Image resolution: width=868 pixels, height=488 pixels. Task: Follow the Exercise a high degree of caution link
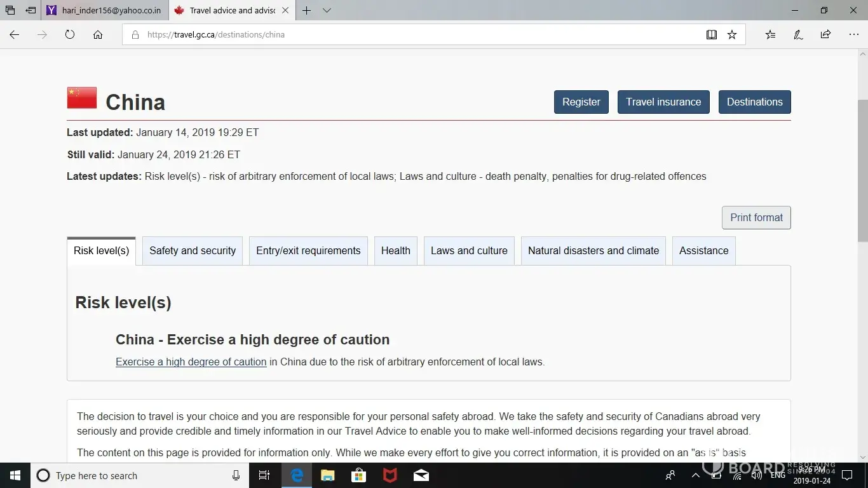[x=191, y=362]
